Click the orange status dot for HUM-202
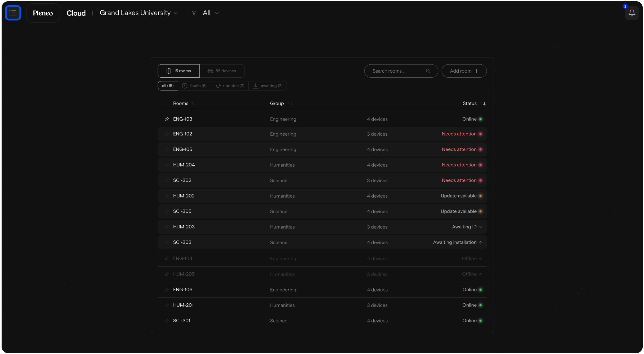The height and width of the screenshot is (354, 644). pos(480,196)
